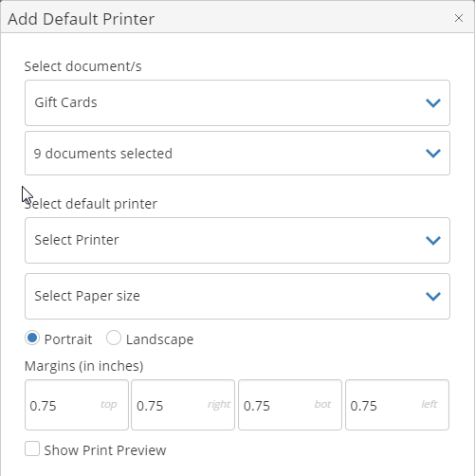Select the Landscape orientation radio button
The width and height of the screenshot is (475, 476).
tap(114, 338)
